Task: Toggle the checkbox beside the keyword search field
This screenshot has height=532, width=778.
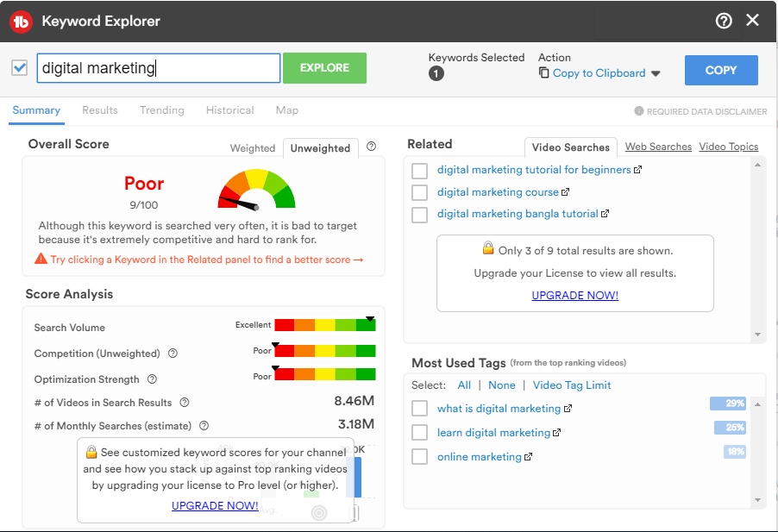Action: [x=20, y=68]
